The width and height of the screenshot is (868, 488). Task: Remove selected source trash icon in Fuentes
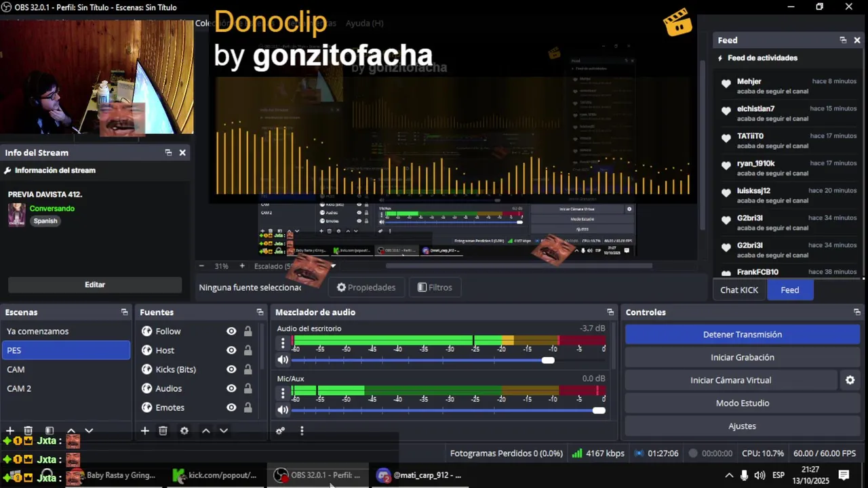163,430
